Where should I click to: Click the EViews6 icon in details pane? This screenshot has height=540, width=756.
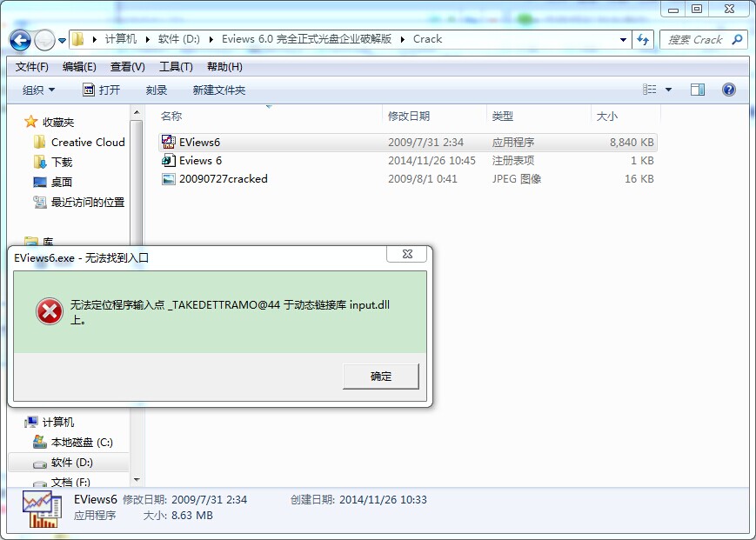pos(43,510)
